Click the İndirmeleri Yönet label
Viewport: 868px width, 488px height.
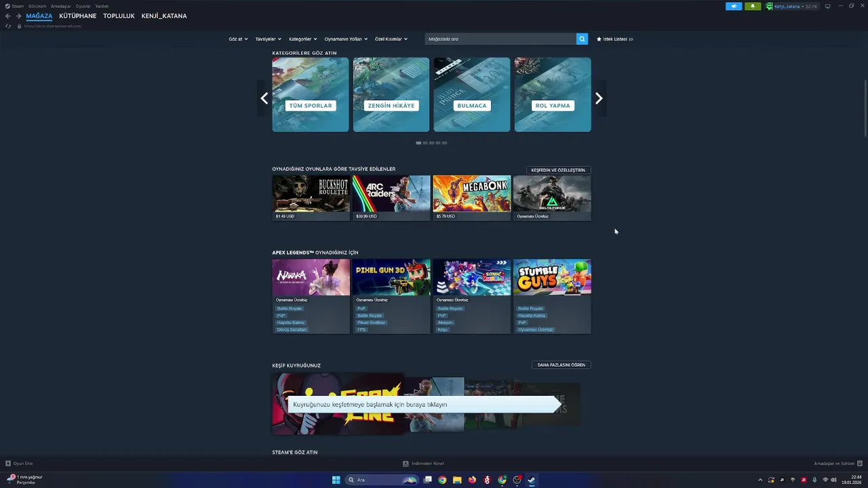coord(428,464)
